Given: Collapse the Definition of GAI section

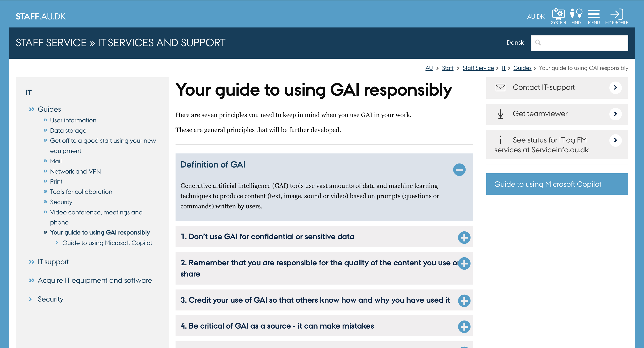Looking at the screenshot, I should click(459, 170).
